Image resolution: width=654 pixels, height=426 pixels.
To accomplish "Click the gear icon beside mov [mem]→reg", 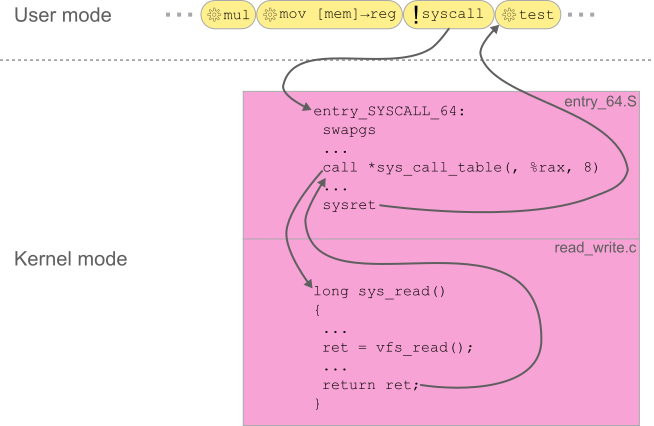I will [x=269, y=16].
